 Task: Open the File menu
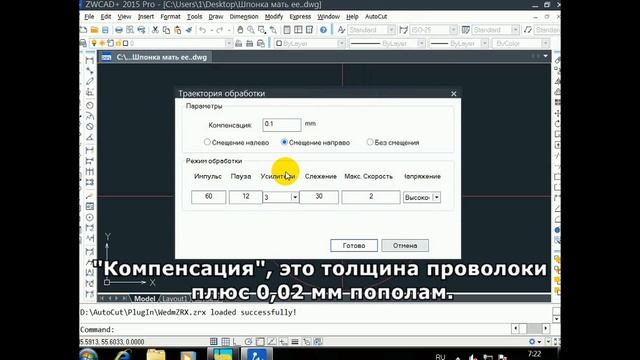[89, 17]
